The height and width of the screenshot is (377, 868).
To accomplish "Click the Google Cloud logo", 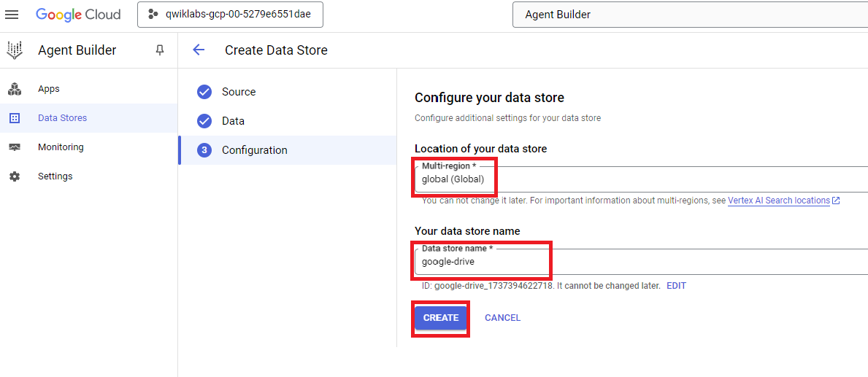I will click(x=78, y=15).
